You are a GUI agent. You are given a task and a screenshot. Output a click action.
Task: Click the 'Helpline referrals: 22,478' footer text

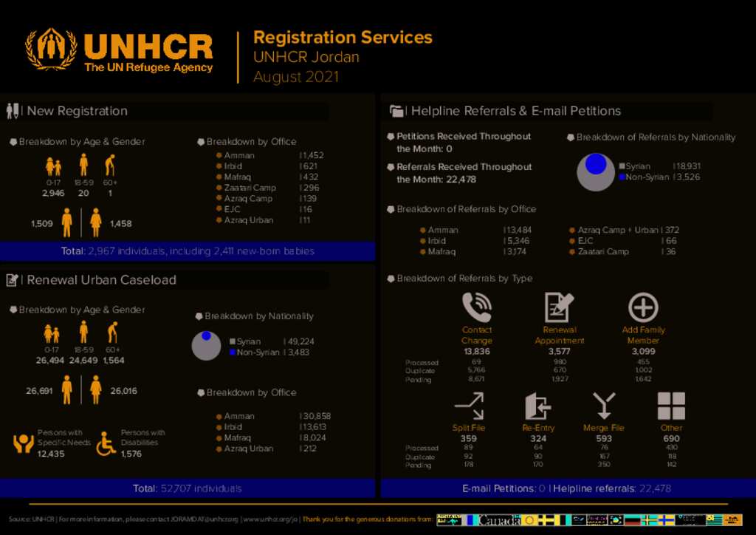(612, 488)
